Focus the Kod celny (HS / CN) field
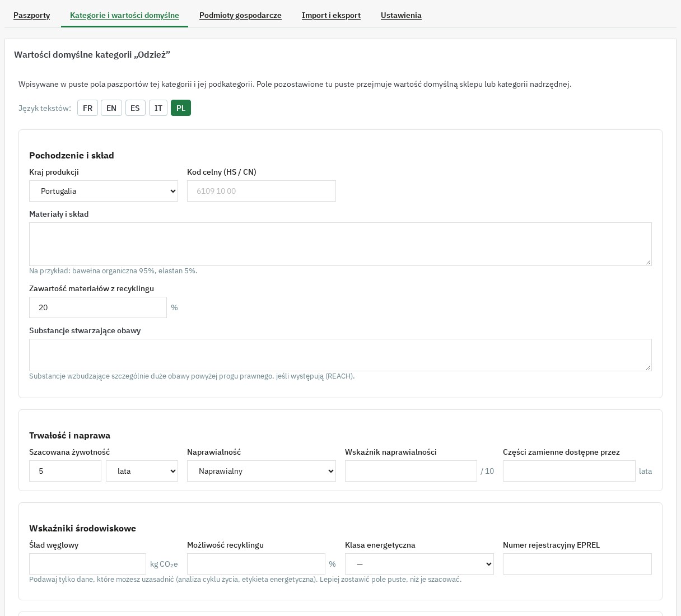 coord(262,191)
